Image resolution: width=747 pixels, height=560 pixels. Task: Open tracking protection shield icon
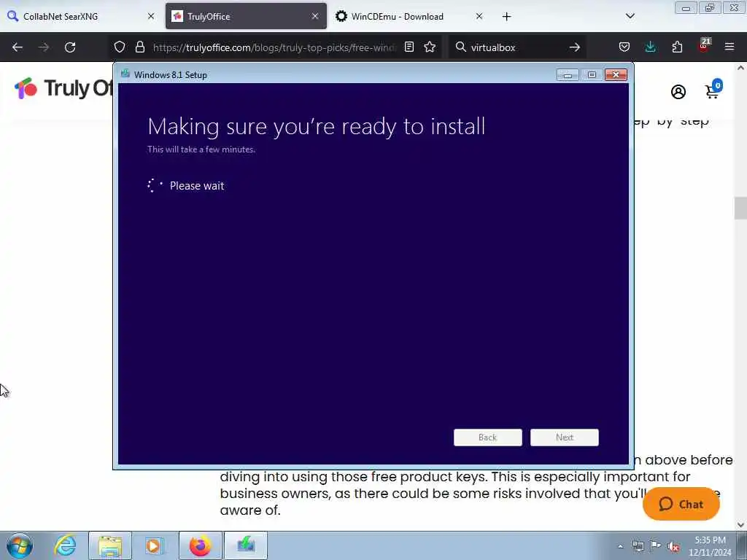click(120, 47)
